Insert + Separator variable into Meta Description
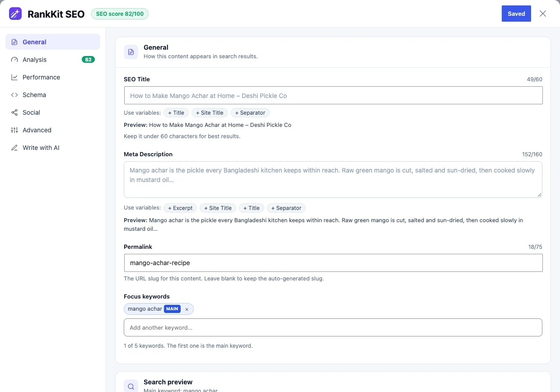560x392 pixels. click(286, 208)
